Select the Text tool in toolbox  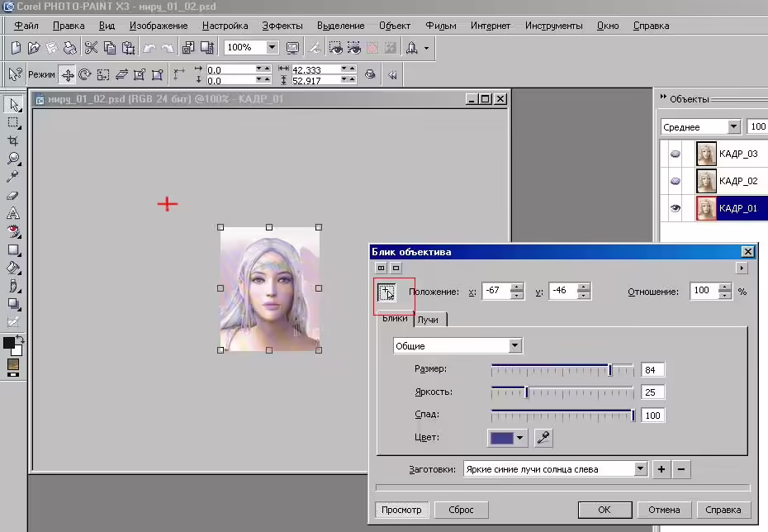(13, 213)
